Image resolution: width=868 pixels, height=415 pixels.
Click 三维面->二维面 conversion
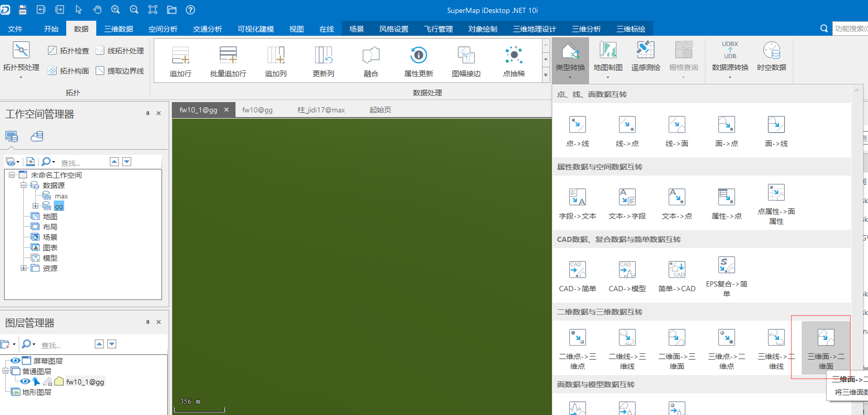tap(826, 349)
